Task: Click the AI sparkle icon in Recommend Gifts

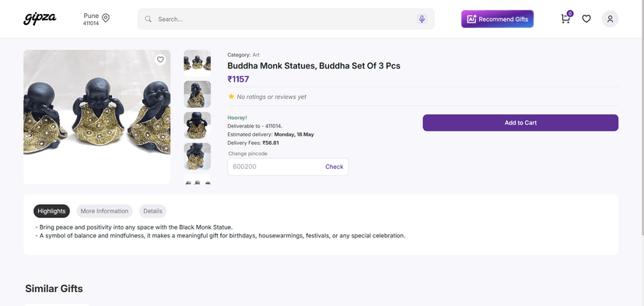Action: tap(471, 19)
